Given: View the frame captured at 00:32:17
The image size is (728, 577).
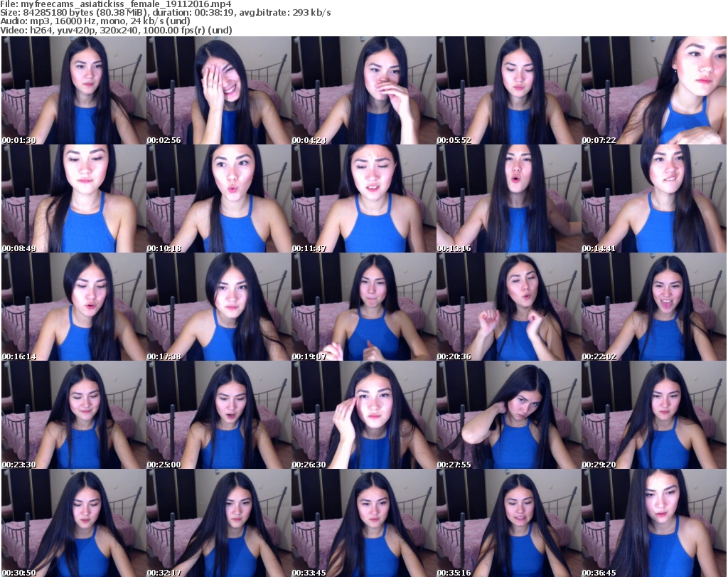Looking at the screenshot, I should [219, 523].
